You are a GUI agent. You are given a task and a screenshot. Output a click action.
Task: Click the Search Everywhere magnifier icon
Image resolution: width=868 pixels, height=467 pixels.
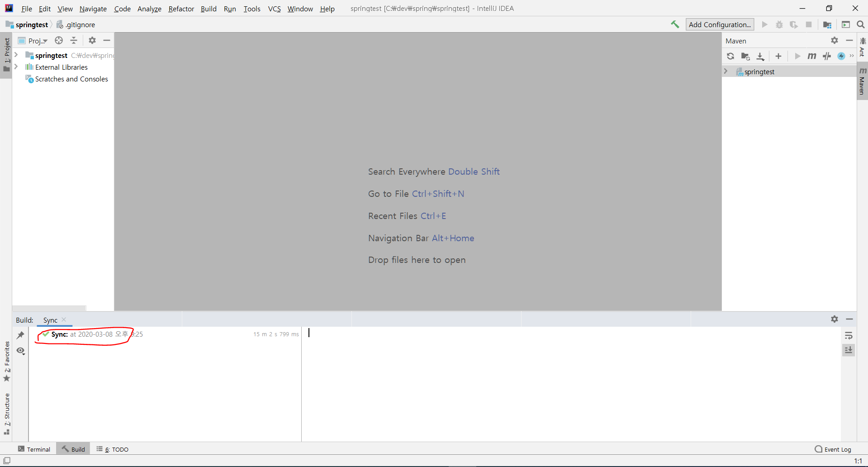point(861,24)
